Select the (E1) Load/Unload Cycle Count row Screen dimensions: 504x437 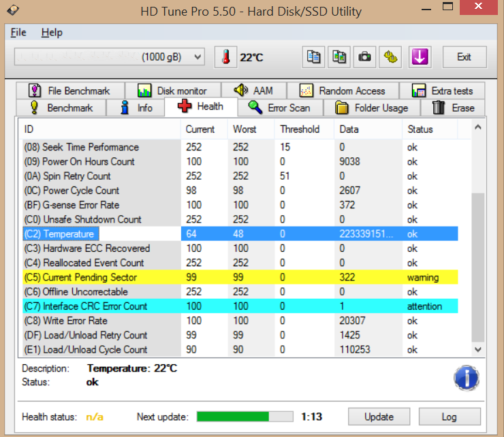tap(240, 350)
